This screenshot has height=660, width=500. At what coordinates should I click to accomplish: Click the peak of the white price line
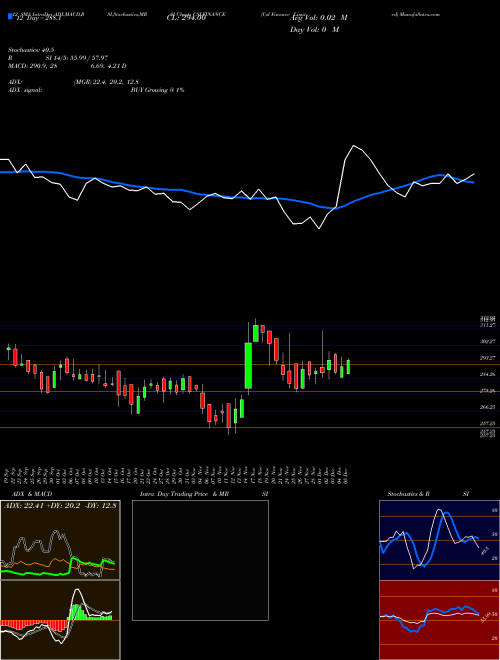[354, 146]
